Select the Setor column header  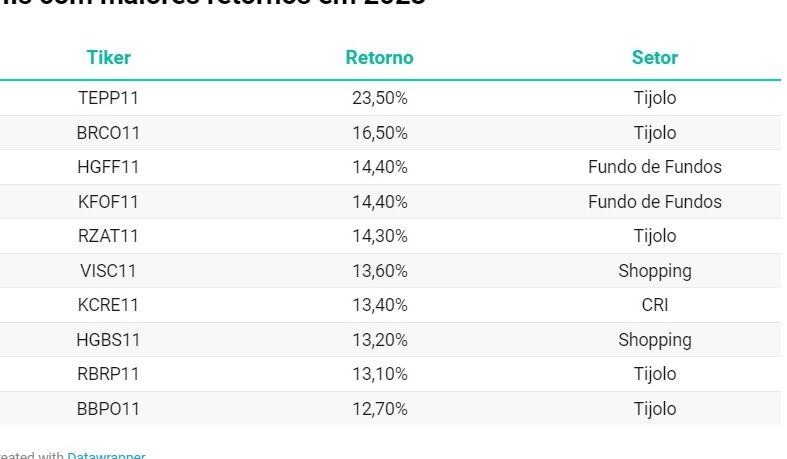pyautogui.click(x=654, y=58)
